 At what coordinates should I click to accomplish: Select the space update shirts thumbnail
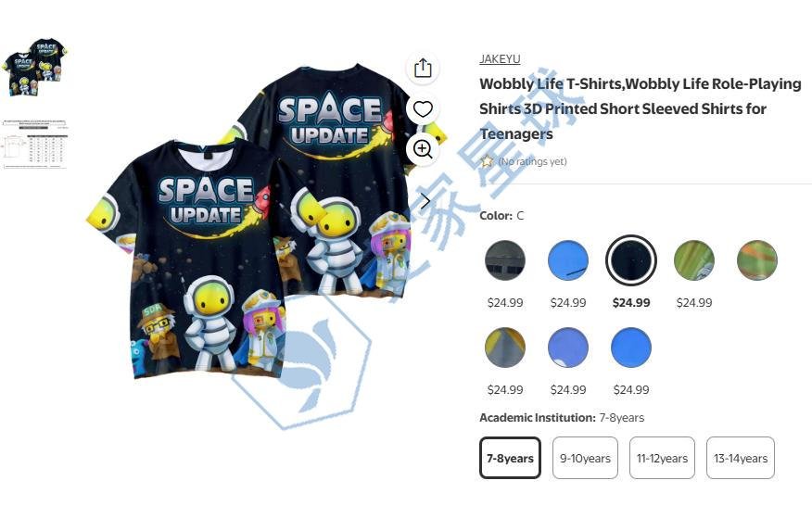(x=34, y=67)
